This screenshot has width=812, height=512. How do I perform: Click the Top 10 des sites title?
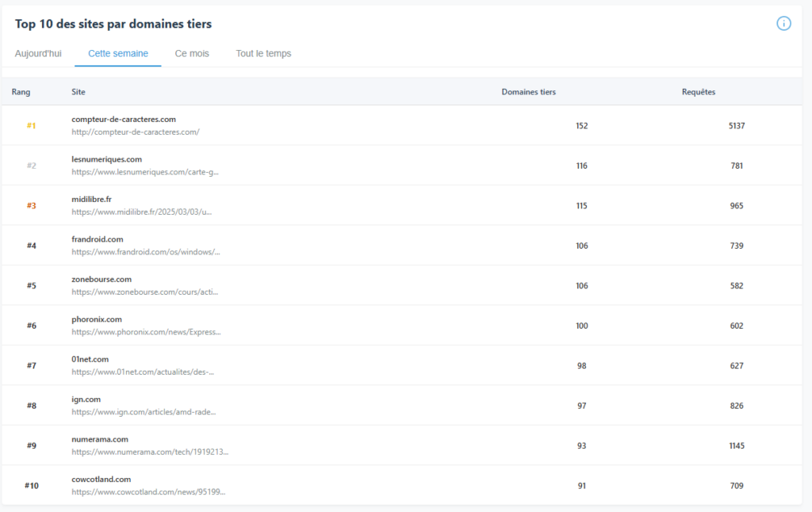[113, 24]
